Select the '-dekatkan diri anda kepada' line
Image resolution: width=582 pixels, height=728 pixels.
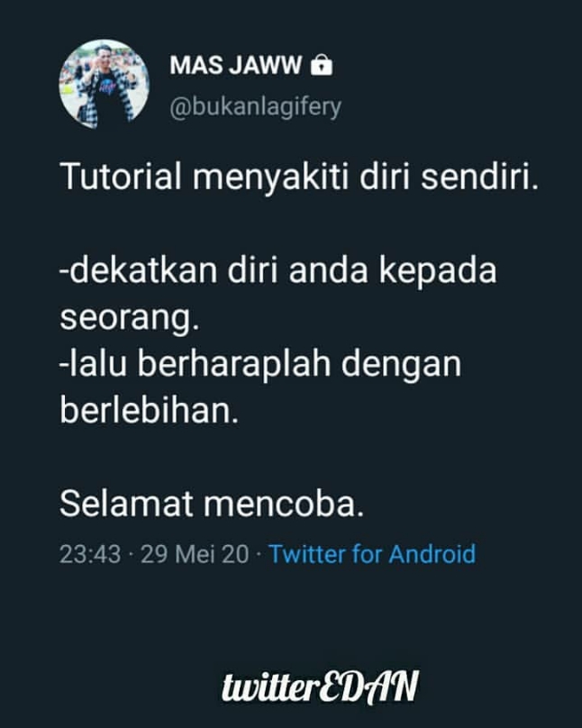pyautogui.click(x=278, y=270)
